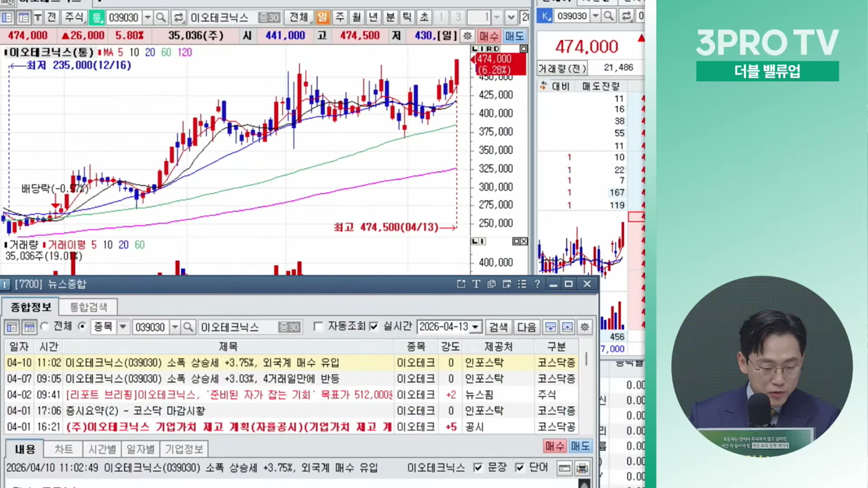Screen dimensions: 868x488
Task: Click the stock search magnifier in the chart toolbar
Action: (160, 18)
